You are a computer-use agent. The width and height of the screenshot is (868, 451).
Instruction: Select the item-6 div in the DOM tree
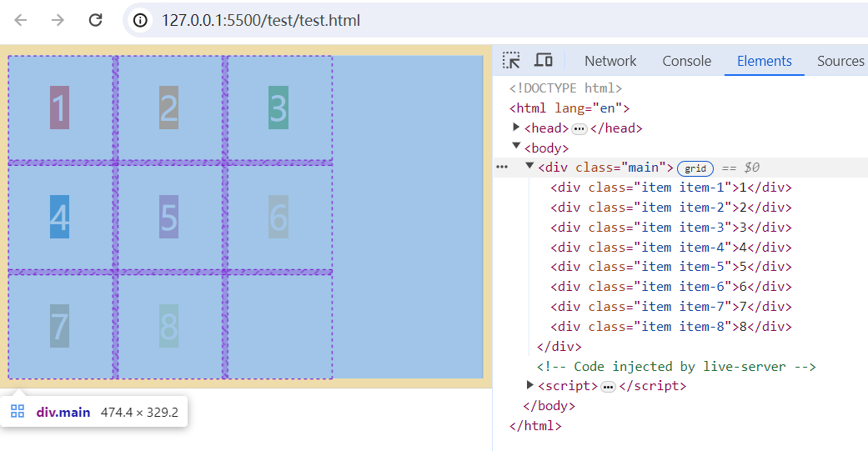pyautogui.click(x=671, y=287)
